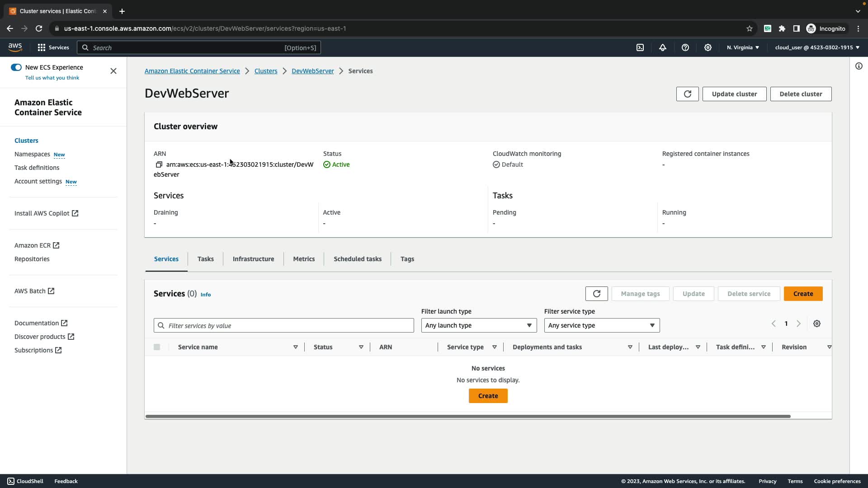Check the select-all services checkbox

coord(157,347)
